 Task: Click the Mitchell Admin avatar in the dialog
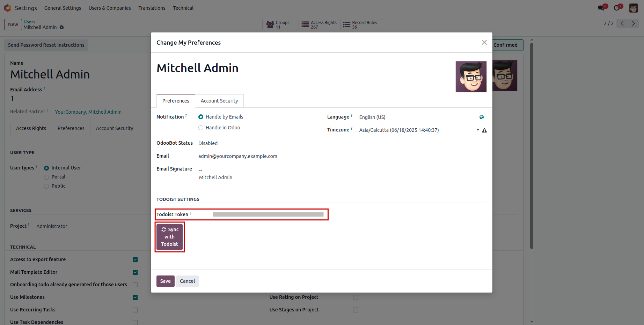(471, 77)
